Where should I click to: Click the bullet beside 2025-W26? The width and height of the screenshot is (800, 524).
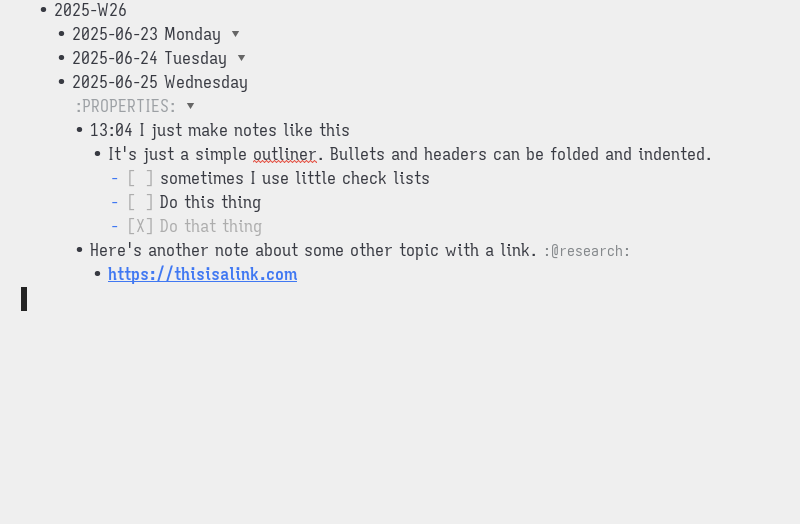[43, 10]
